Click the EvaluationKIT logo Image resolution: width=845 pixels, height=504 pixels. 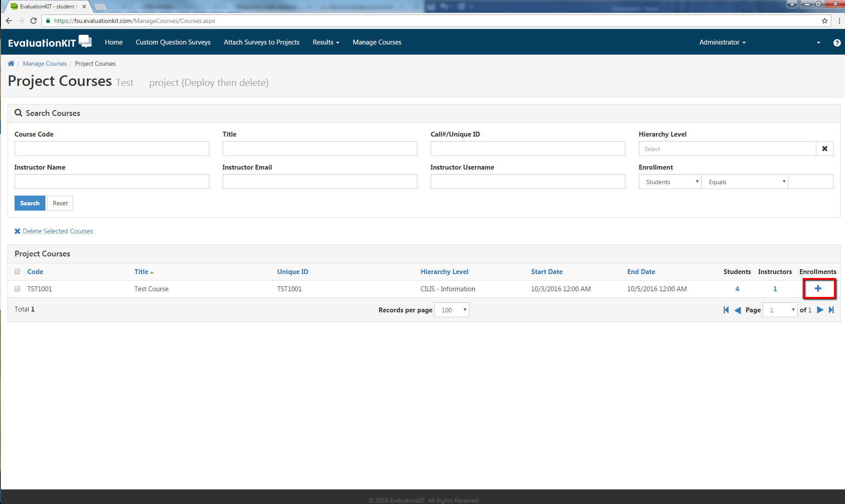tap(50, 42)
